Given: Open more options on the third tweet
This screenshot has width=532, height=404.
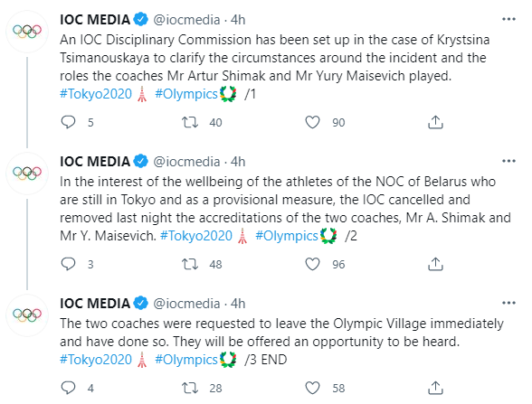Looking at the screenshot, I should tap(508, 303).
